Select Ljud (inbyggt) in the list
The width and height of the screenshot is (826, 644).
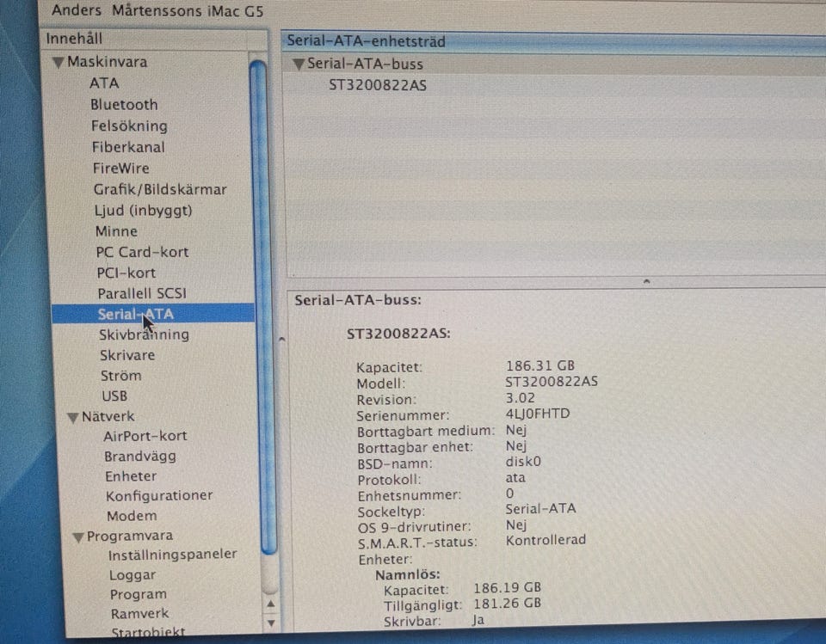pyautogui.click(x=144, y=210)
